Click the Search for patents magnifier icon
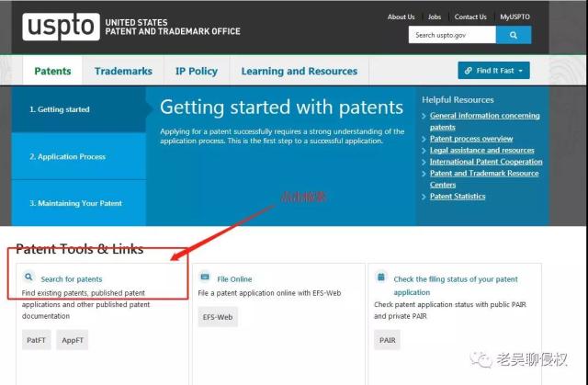Viewport: 588px width, 385px height. [x=28, y=277]
